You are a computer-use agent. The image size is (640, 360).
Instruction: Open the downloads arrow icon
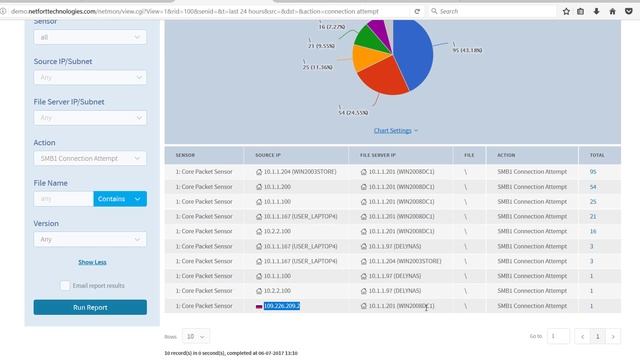pos(596,11)
